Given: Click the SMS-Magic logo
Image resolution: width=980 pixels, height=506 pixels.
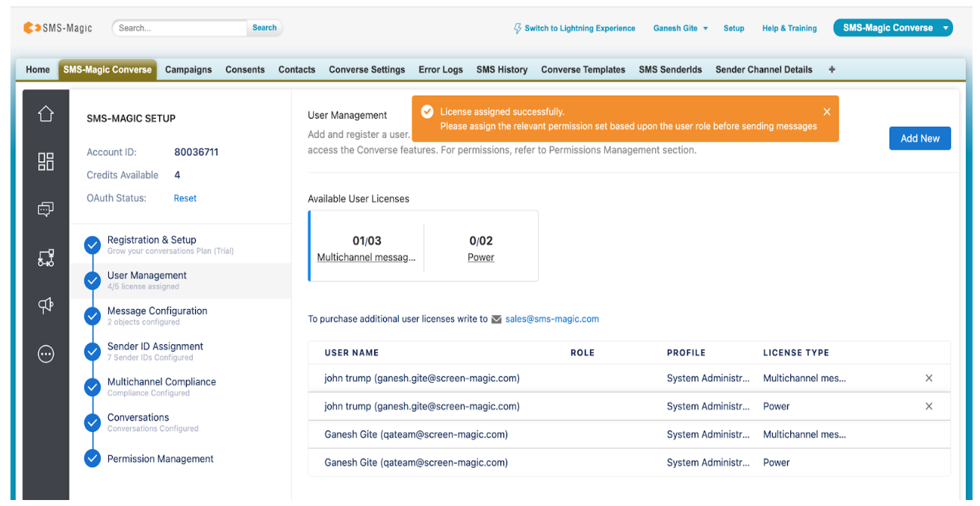Looking at the screenshot, I should point(58,28).
